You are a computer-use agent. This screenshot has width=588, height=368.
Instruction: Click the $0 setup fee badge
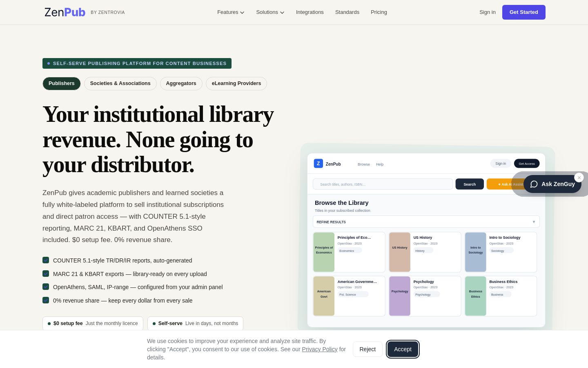tap(93, 323)
